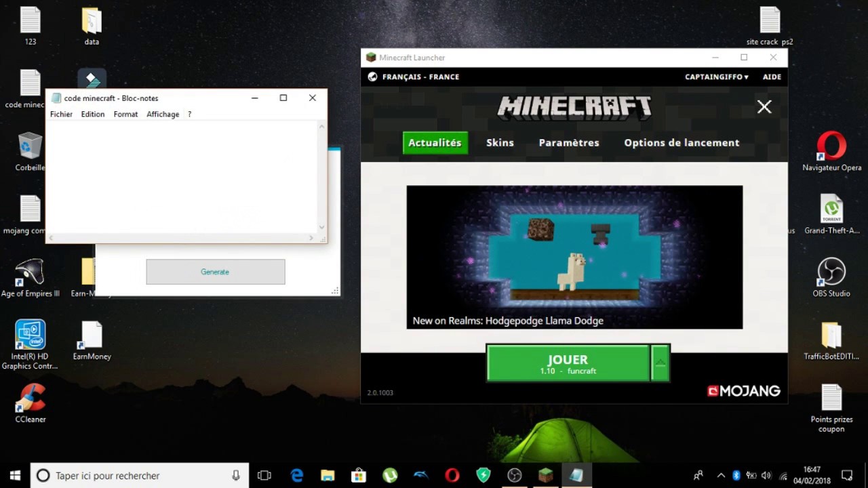The height and width of the screenshot is (488, 868).
Task: Switch to Notepad taskbar button
Action: [x=577, y=476]
